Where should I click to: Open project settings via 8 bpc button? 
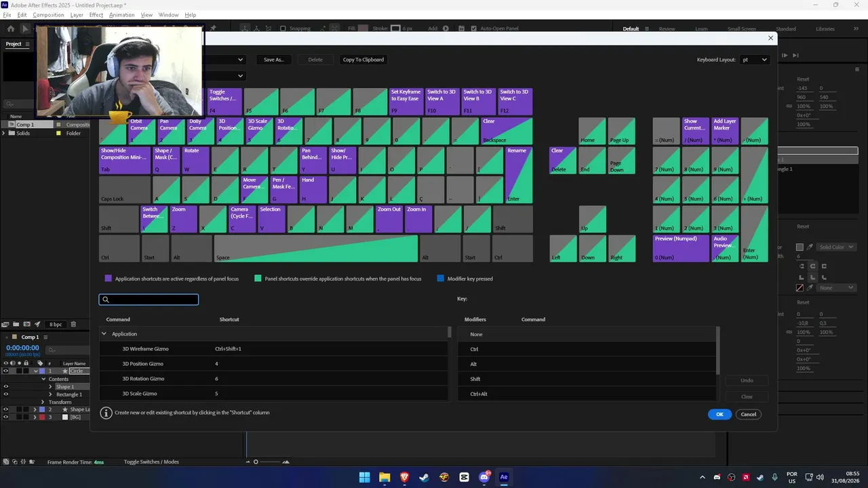tap(56, 325)
